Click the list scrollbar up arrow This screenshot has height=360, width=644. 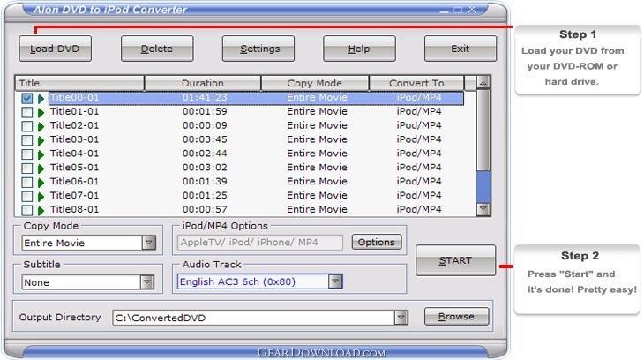click(483, 83)
